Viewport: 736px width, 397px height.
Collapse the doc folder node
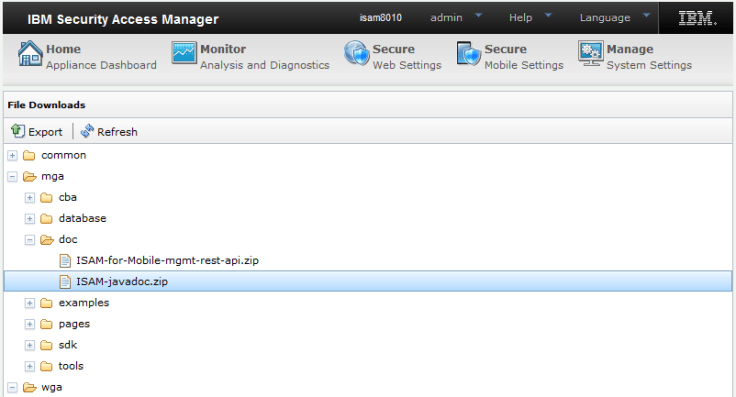coord(30,240)
